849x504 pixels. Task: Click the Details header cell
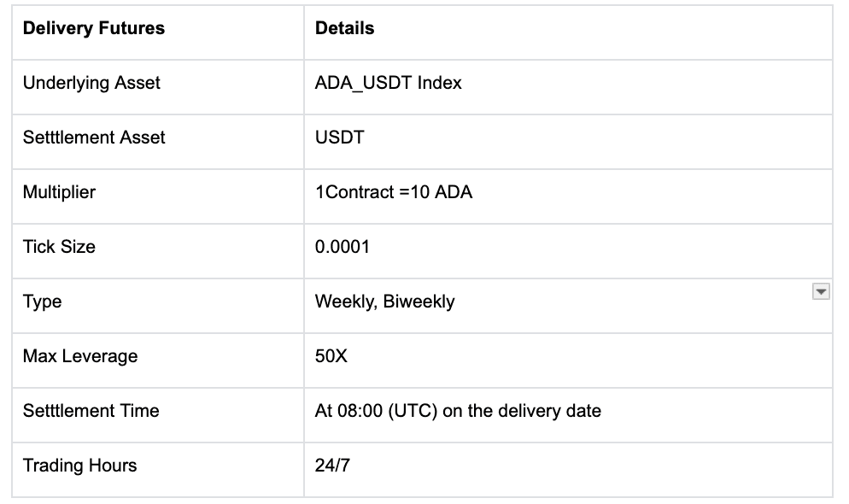344,28
